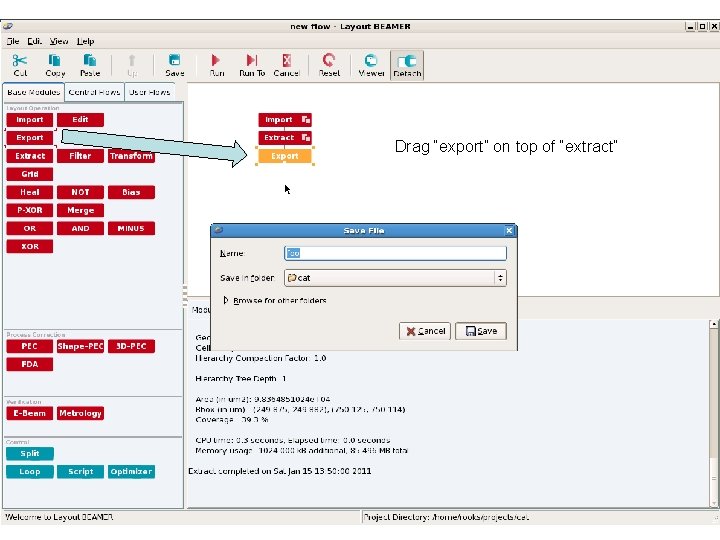
Task: Click the E-Beam module button
Action: pyautogui.click(x=30, y=413)
